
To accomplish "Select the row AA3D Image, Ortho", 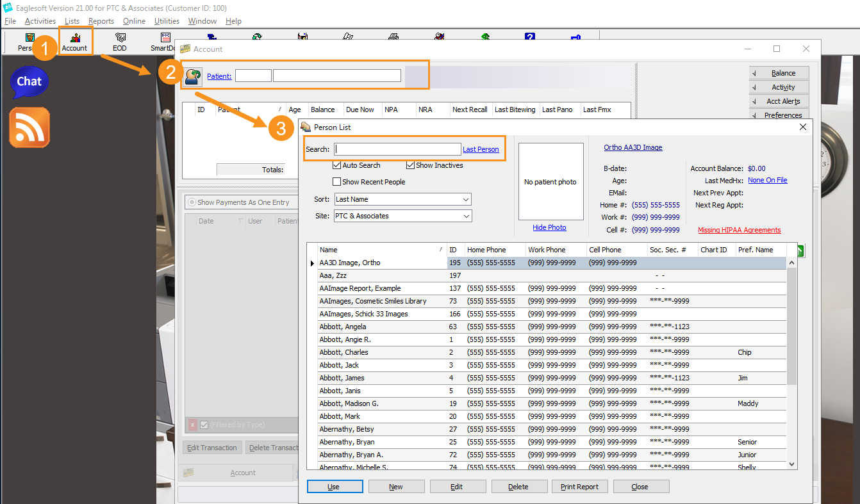I will coord(552,263).
